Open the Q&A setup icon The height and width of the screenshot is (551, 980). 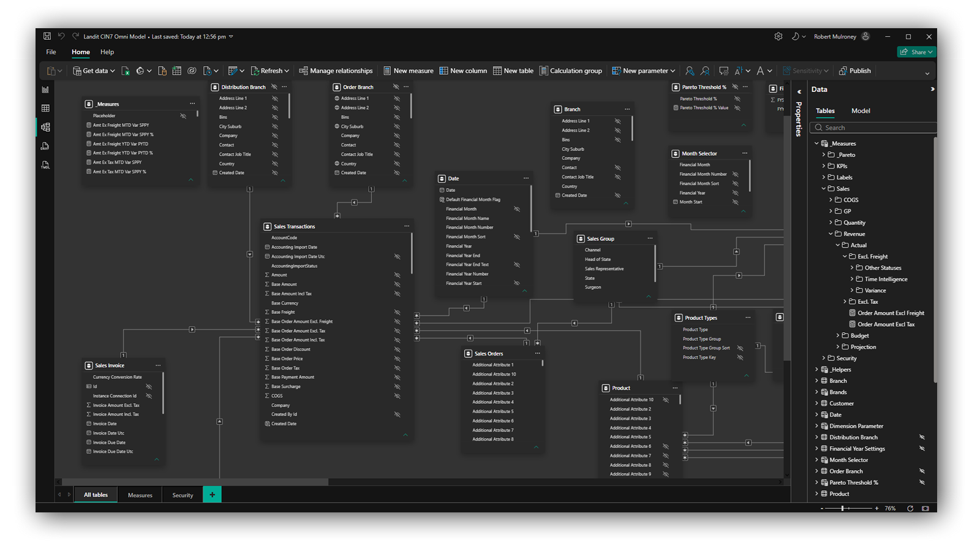[723, 71]
